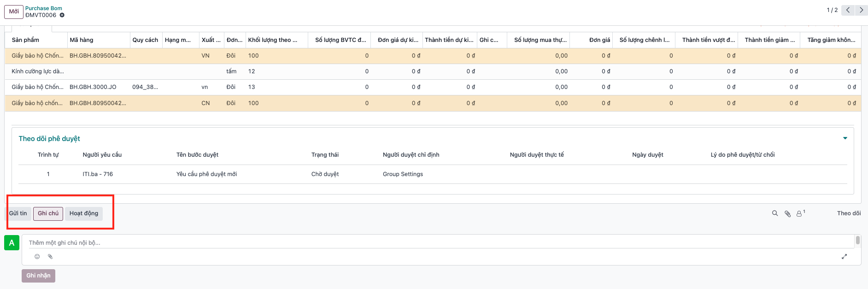Attach a file using the composer paperclip
Screen dimensions: 868x289
50,256
